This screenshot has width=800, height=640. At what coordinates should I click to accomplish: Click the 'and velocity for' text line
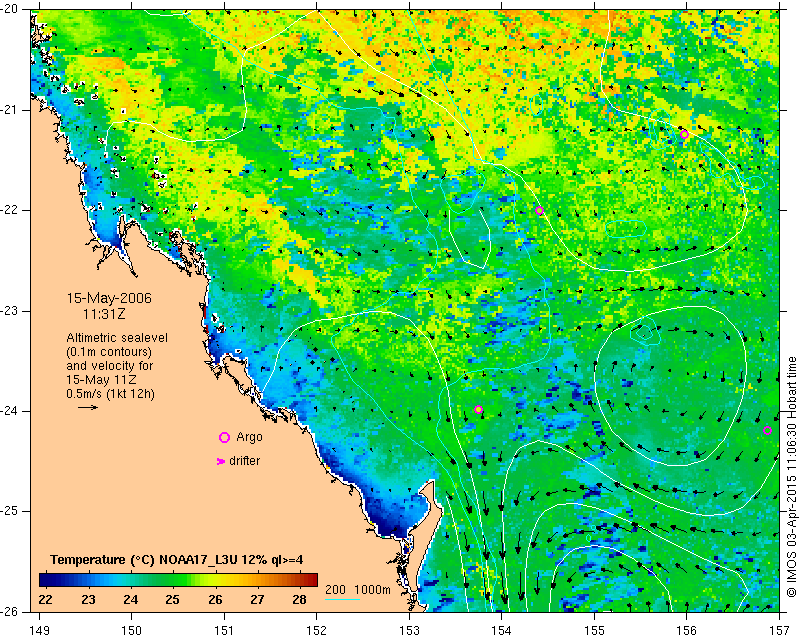[x=110, y=366]
